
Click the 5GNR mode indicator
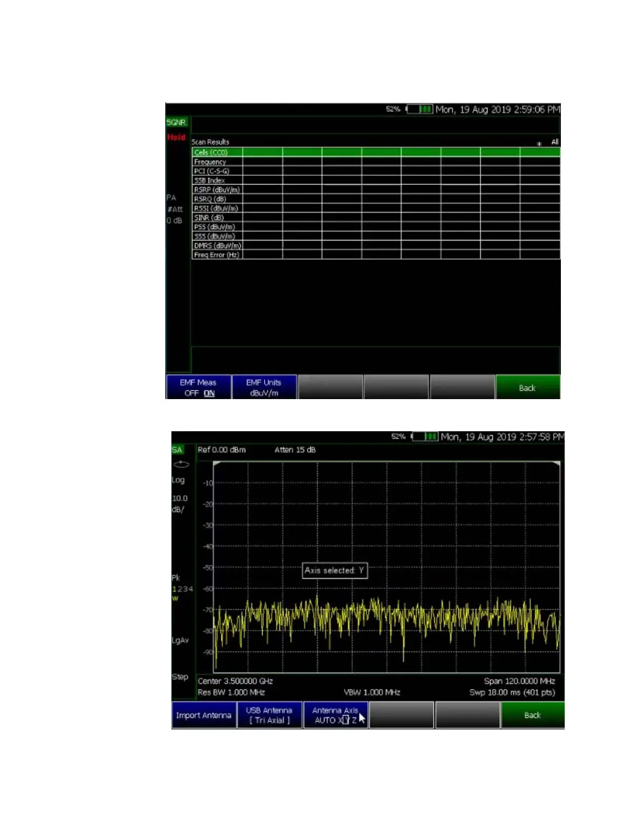(176, 123)
